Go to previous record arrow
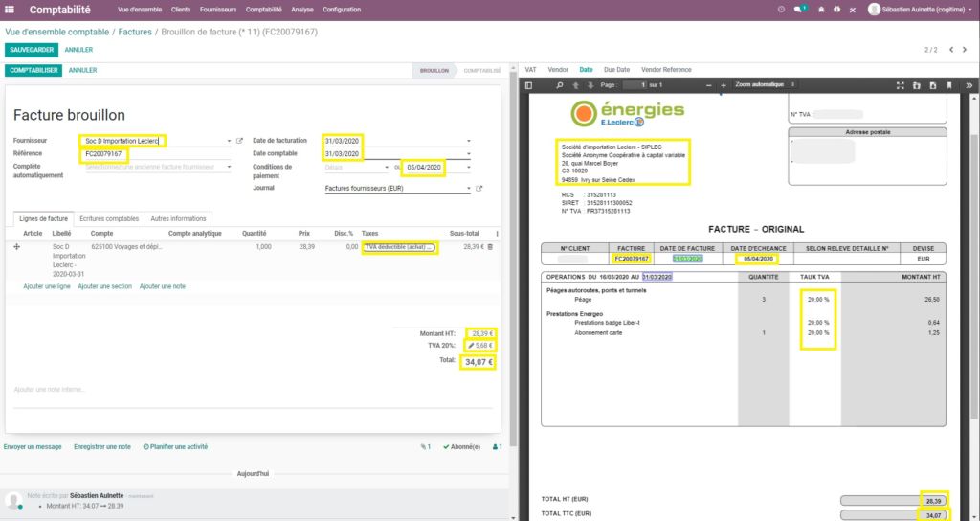Screen dimensions: 980x521 pyautogui.click(x=951, y=50)
